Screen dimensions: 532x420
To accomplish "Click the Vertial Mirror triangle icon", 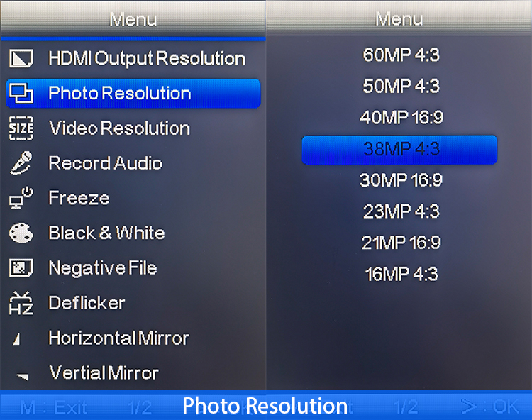I will [23, 375].
